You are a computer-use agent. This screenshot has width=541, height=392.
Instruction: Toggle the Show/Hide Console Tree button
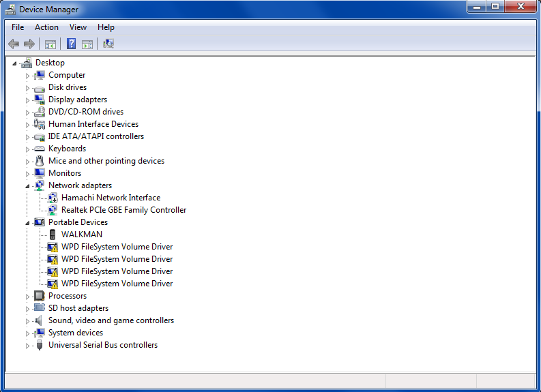click(50, 44)
